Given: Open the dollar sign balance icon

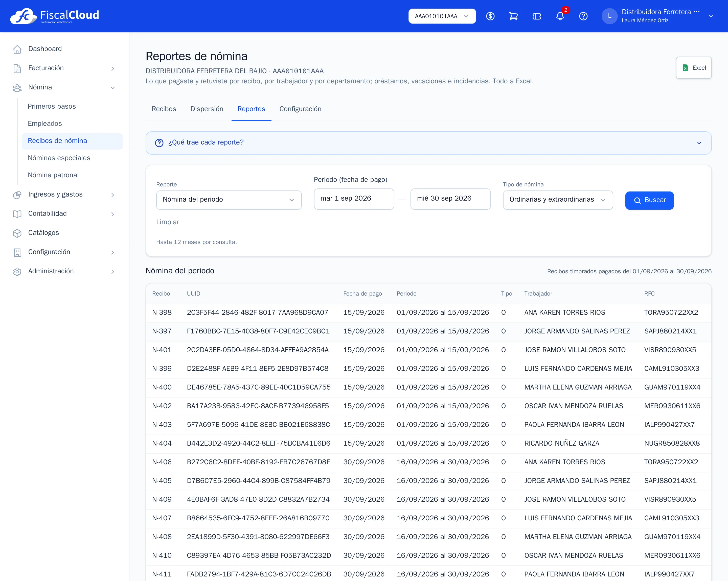Looking at the screenshot, I should pos(490,16).
